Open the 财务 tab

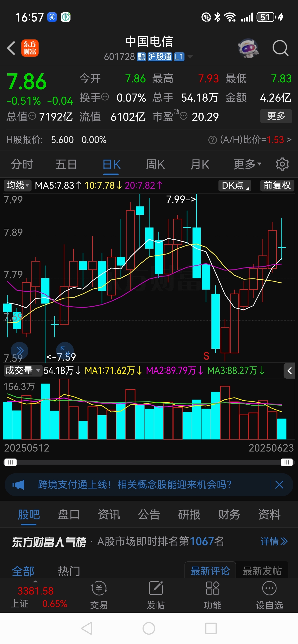(x=229, y=514)
